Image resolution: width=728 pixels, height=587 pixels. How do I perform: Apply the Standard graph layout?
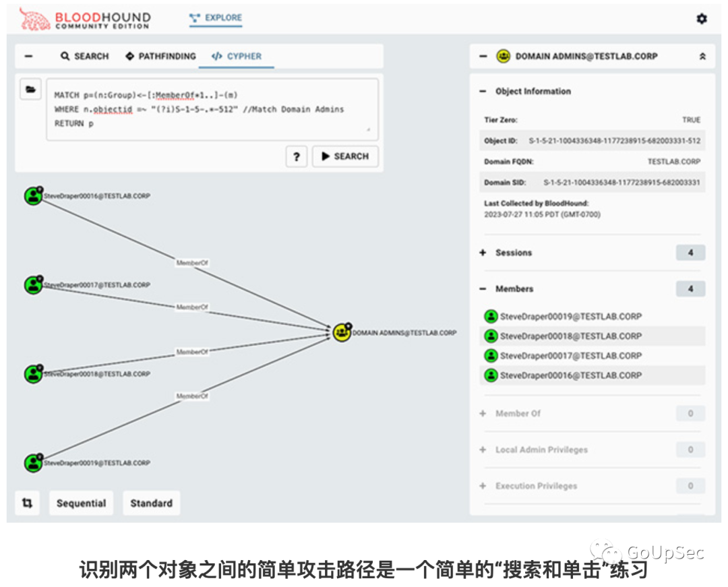pyautogui.click(x=152, y=503)
